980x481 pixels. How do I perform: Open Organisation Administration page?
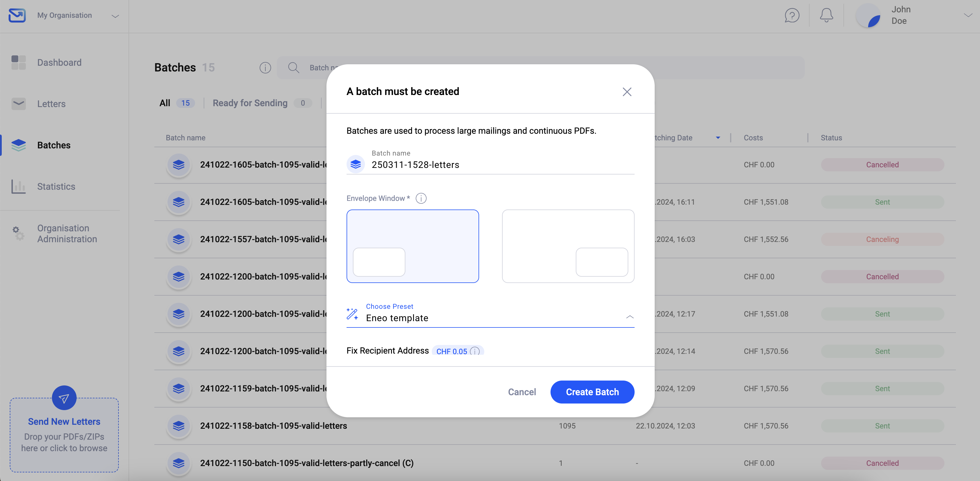click(x=67, y=234)
